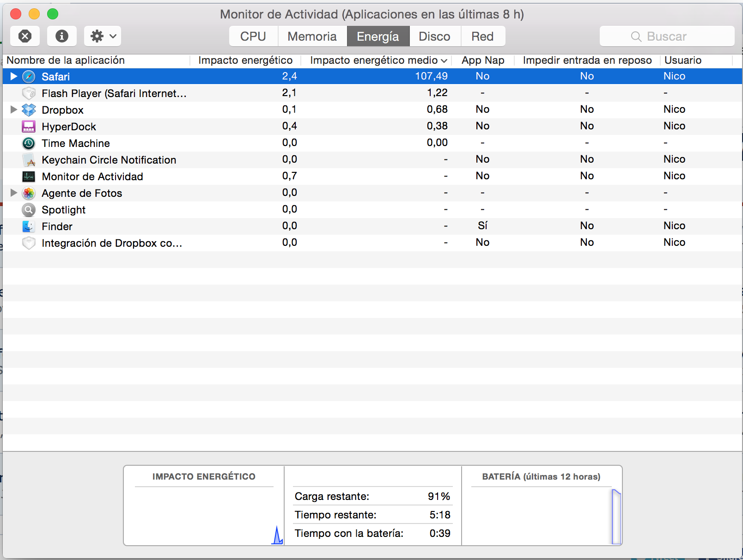Click Monitor de Actividad's 0,7 energy impact
This screenshot has width=743, height=560.
point(290,176)
